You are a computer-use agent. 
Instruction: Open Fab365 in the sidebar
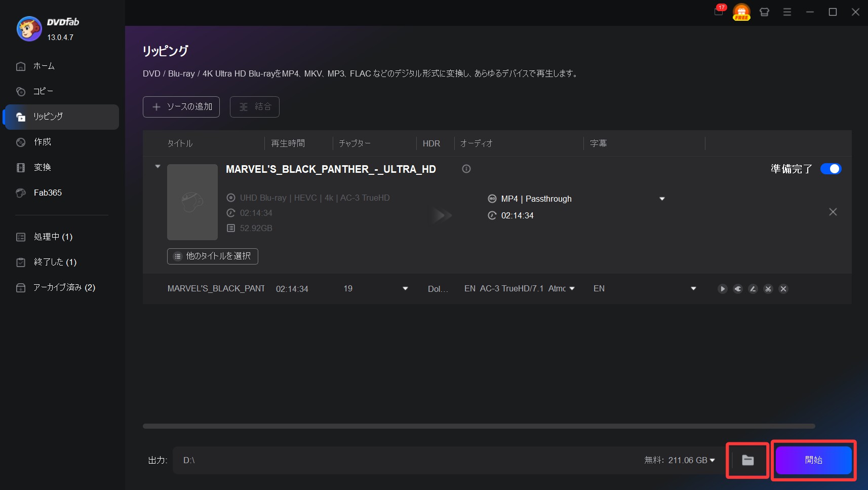62,193
